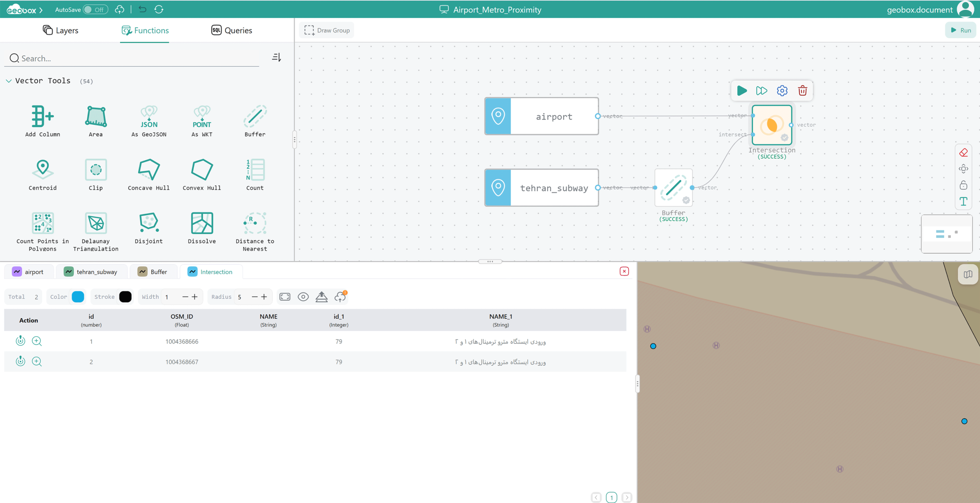Click the basemap switcher icon on map
This screenshot has width=980, height=503.
[968, 274]
